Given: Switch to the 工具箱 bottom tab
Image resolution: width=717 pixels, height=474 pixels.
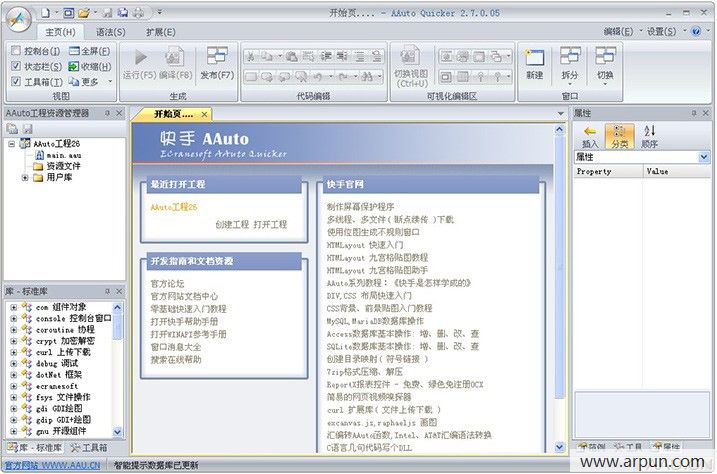Looking at the screenshot, I should (x=89, y=447).
